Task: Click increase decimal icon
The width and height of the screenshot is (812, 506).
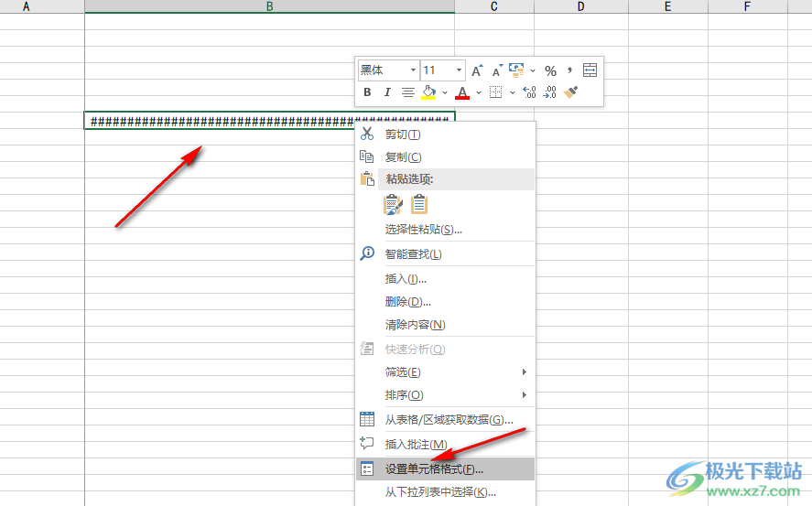Action: pyautogui.click(x=529, y=92)
